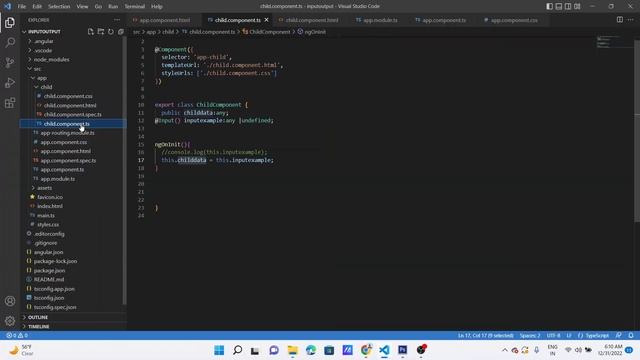Toggle the primary side bar layout icon
The width and height of the screenshot is (640, 360).
pos(549,6)
